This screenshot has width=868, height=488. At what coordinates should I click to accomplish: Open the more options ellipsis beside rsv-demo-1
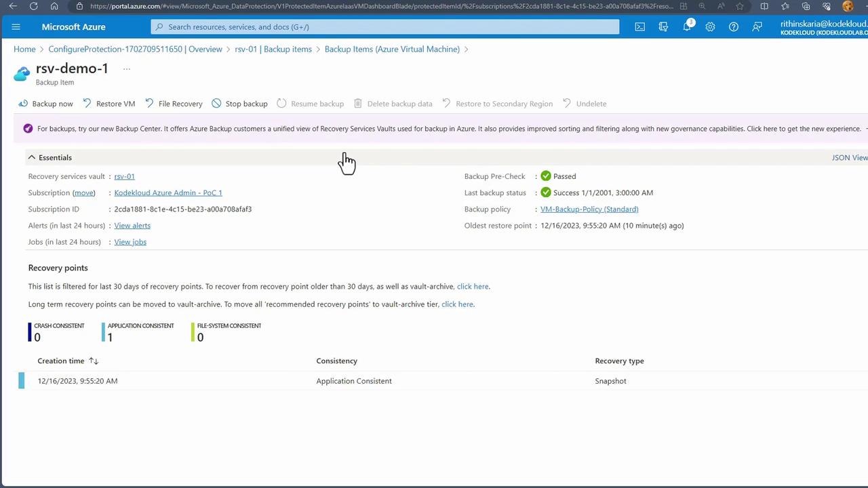pos(126,68)
